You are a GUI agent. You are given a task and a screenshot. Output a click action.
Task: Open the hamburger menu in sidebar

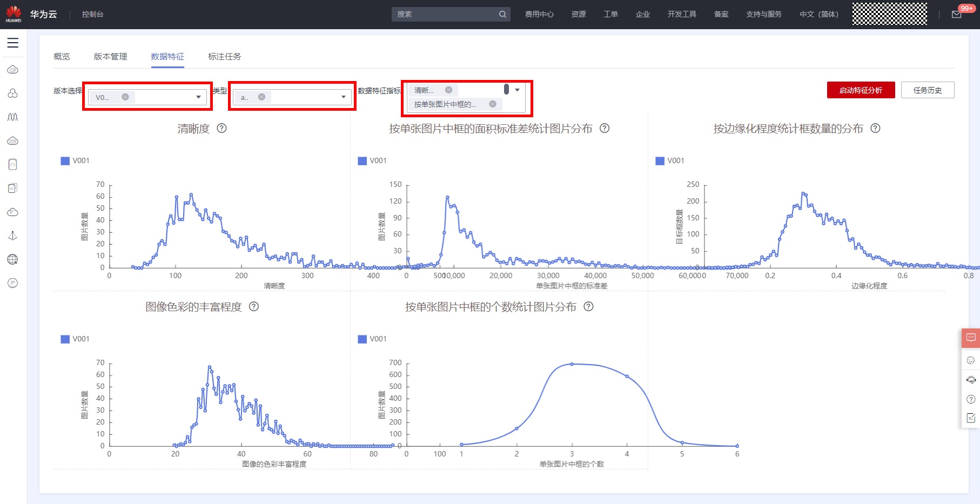(13, 43)
